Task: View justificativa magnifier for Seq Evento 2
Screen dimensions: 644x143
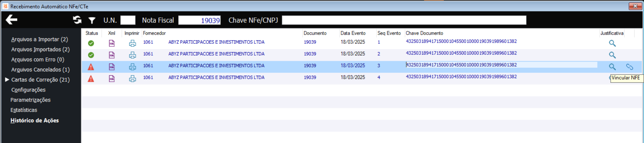Action: click(612, 55)
